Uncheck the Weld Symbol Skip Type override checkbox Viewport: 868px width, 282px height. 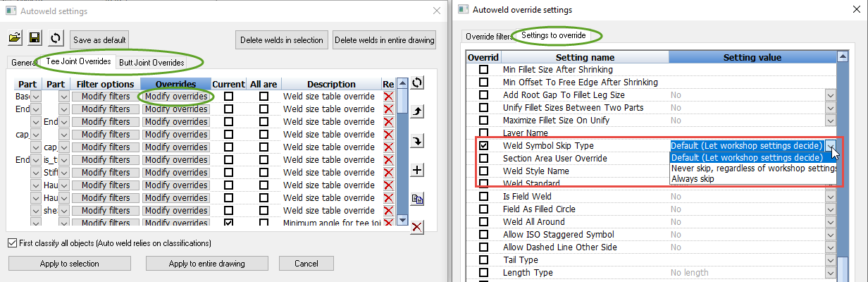(483, 146)
